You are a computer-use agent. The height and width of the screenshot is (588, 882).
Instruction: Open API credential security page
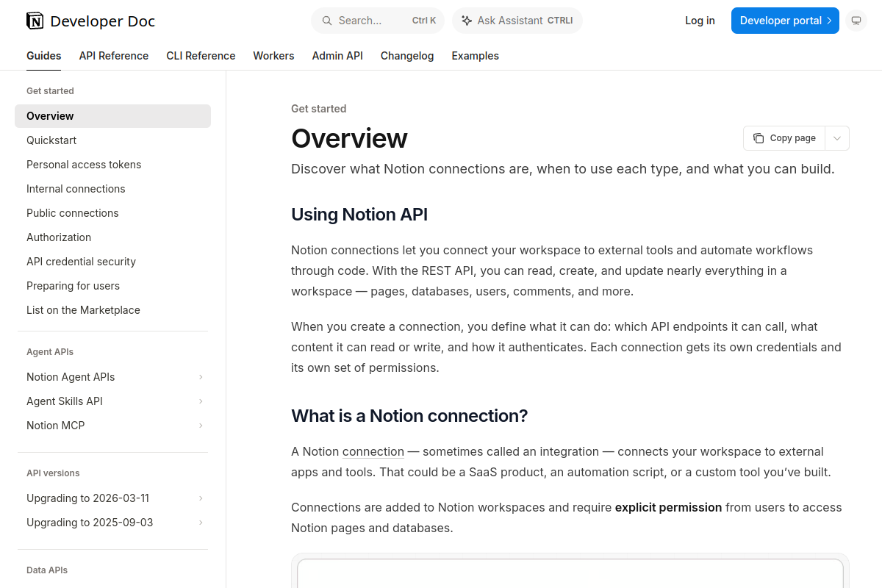point(112,262)
